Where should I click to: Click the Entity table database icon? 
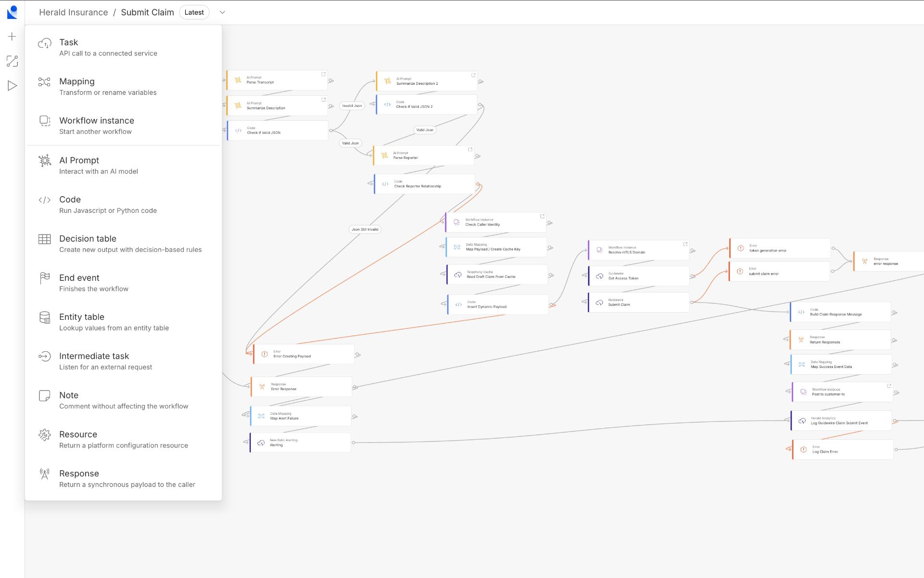[x=45, y=317]
